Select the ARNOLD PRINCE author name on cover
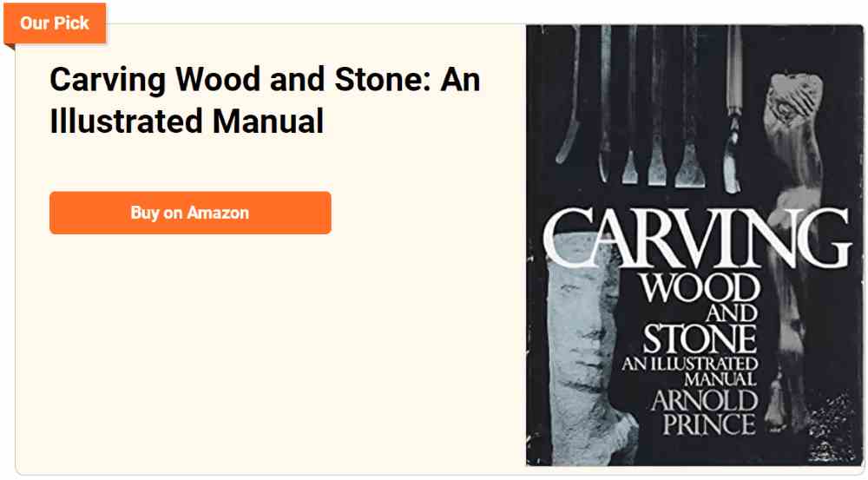Screen dimensions: 868x480 pos(705,412)
